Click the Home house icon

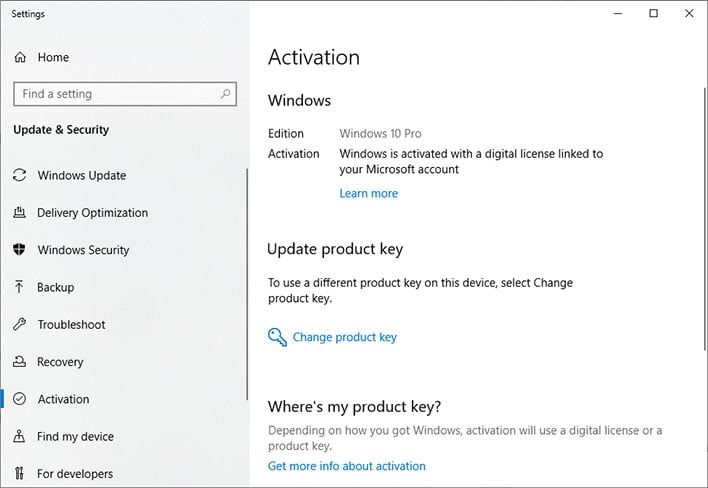click(x=20, y=57)
